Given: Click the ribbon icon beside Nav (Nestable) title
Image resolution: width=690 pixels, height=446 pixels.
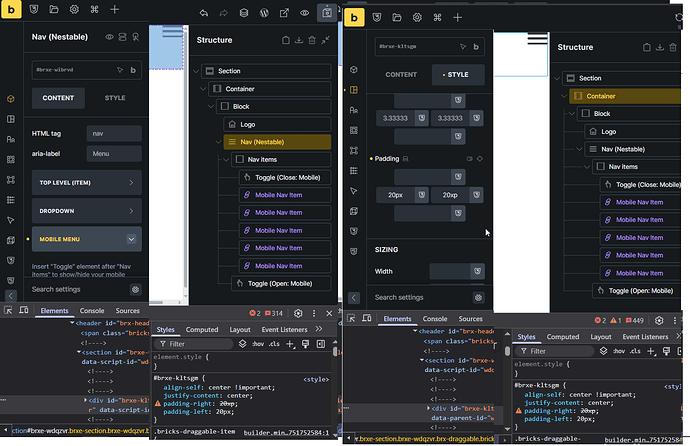Looking at the screenshot, I should [136, 37].
